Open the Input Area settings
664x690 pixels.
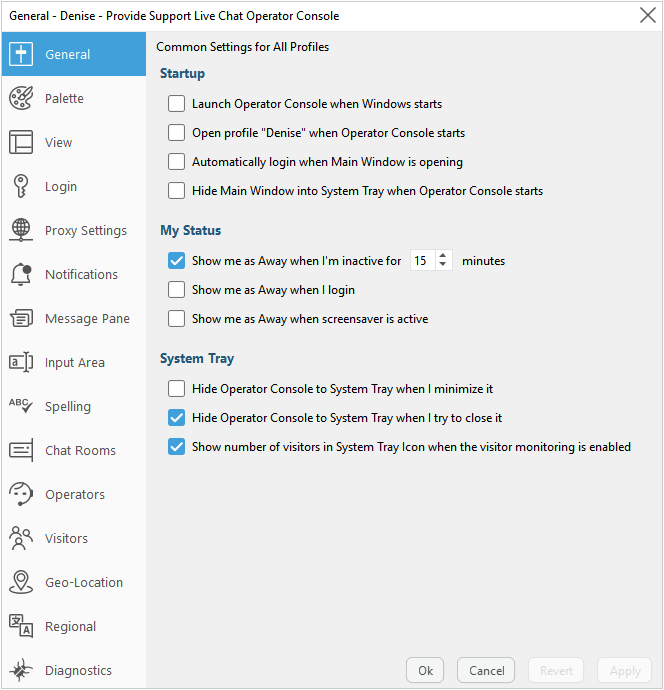[73, 362]
